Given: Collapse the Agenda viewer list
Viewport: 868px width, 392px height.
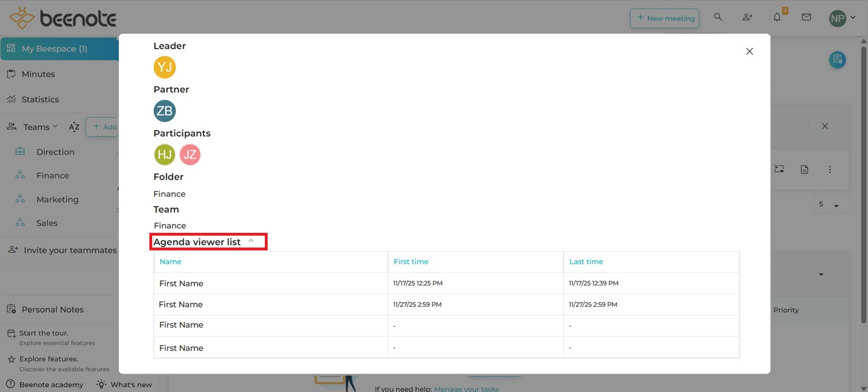Looking at the screenshot, I should click(x=251, y=241).
